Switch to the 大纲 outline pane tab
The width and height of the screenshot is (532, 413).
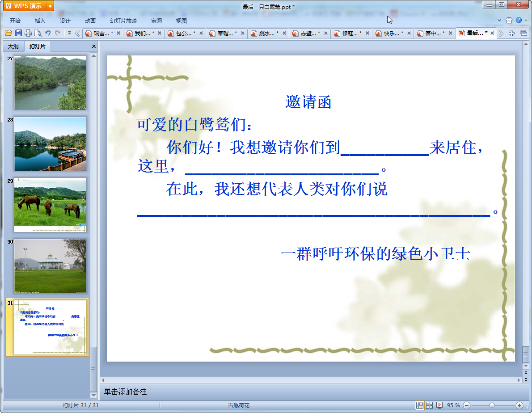tap(13, 46)
